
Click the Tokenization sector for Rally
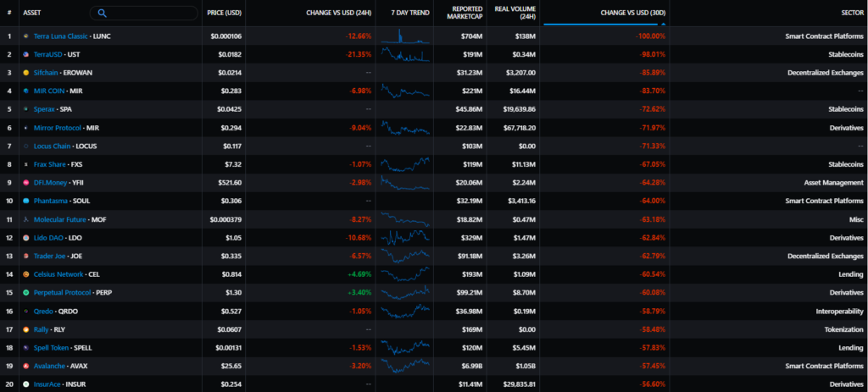(844, 329)
